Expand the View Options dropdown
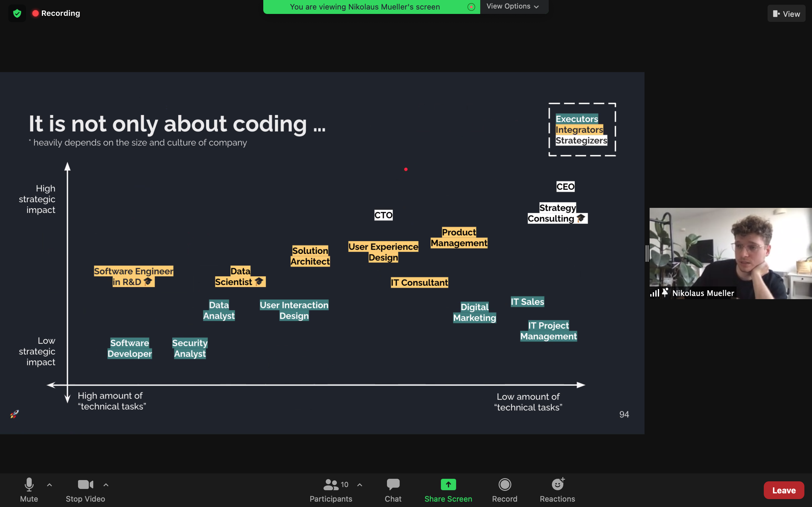Image resolution: width=812 pixels, height=507 pixels. 513,6
